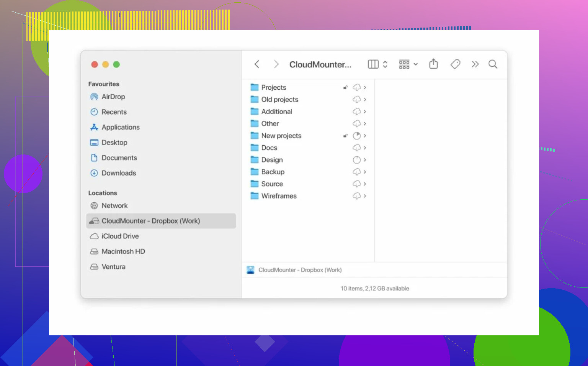This screenshot has width=588, height=366.
Task: Show more toolbar items via double chevron
Action: coord(475,64)
